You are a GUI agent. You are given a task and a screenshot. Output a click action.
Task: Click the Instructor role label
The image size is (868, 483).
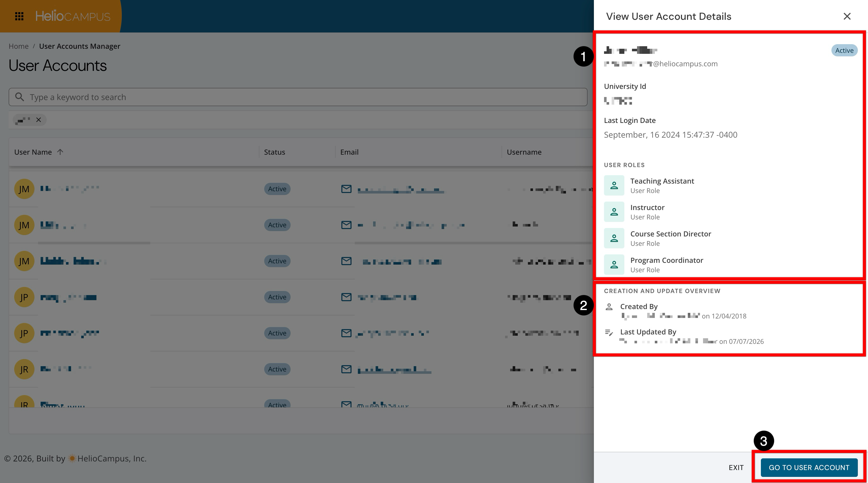(x=647, y=207)
